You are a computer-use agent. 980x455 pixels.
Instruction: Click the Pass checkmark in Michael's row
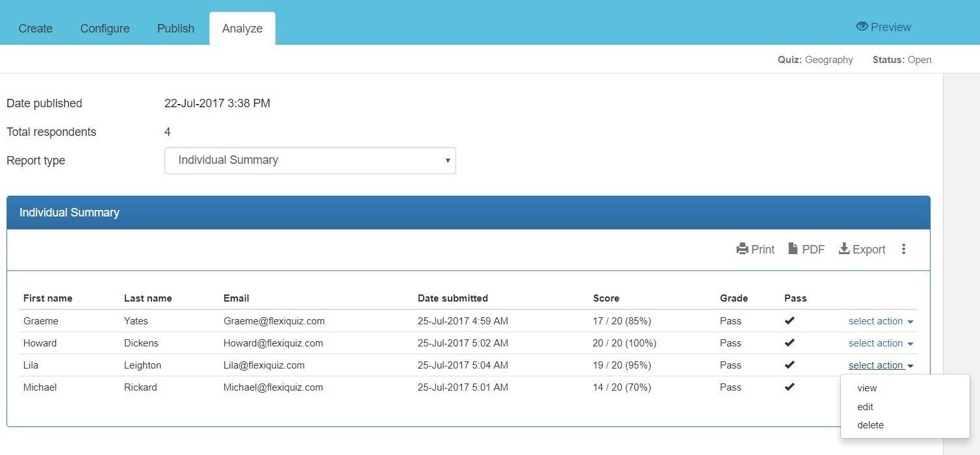pos(790,387)
